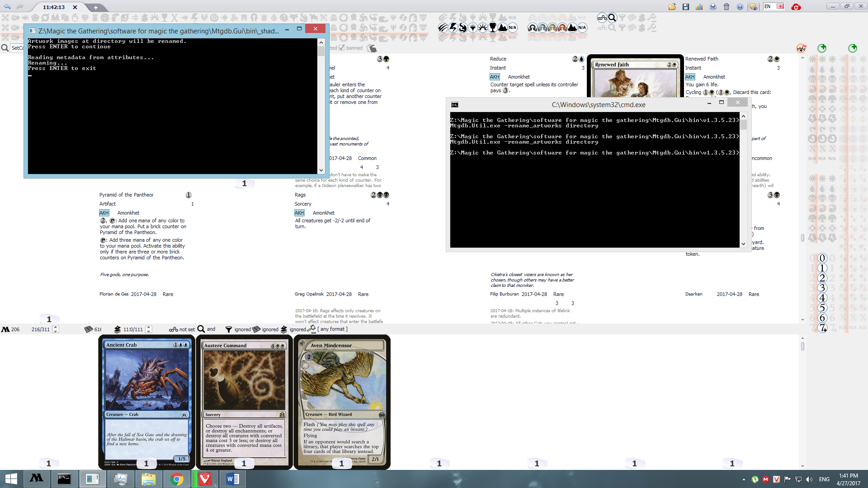The height and width of the screenshot is (488, 868).
Task: Add a new tab with plus
Action: tap(95, 7)
